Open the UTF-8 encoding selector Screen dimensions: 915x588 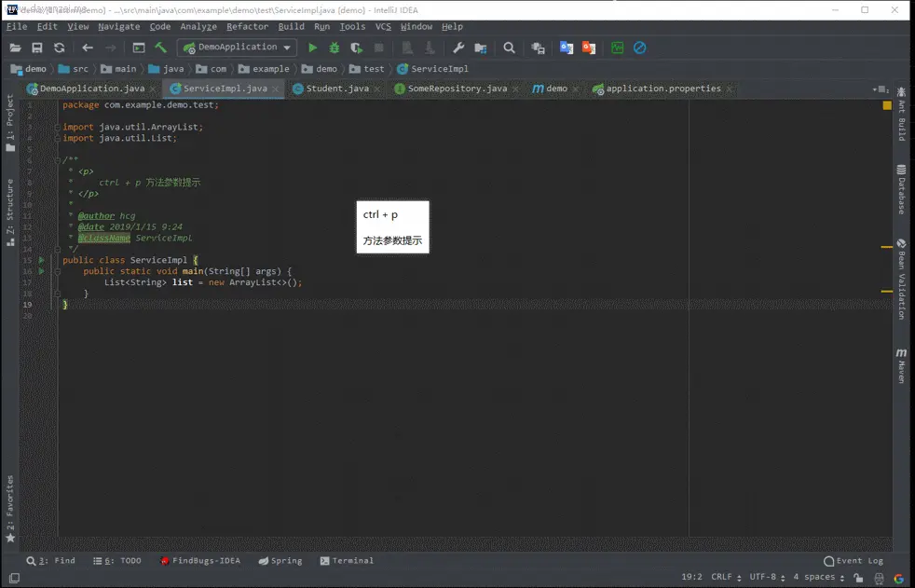pyautogui.click(x=767, y=577)
